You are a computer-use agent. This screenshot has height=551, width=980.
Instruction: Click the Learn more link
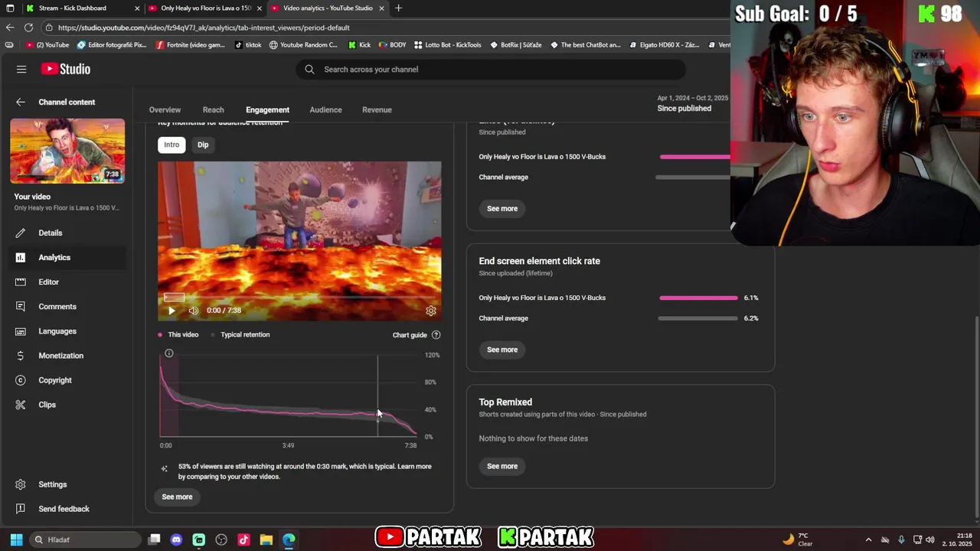(x=414, y=466)
